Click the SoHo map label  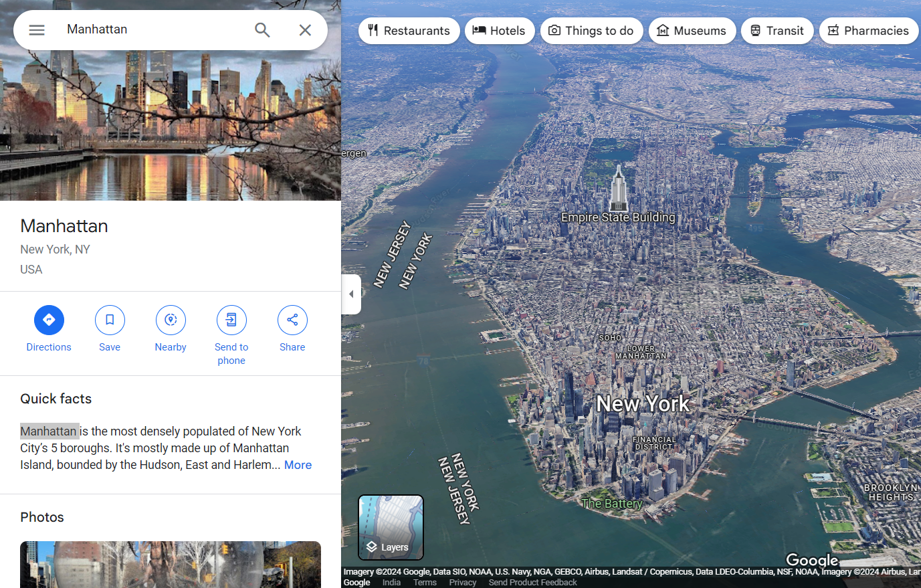pos(610,338)
